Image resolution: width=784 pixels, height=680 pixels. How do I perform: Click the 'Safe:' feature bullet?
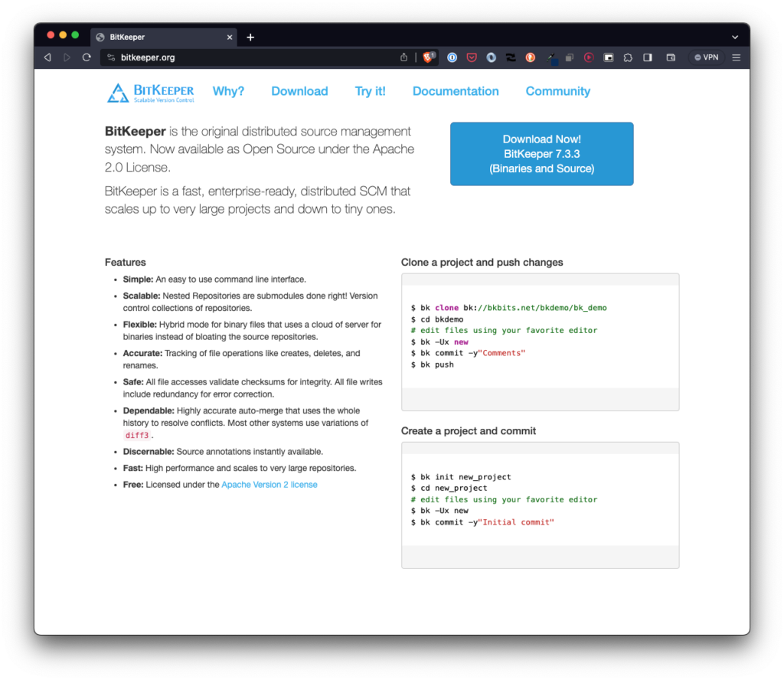[253, 388]
